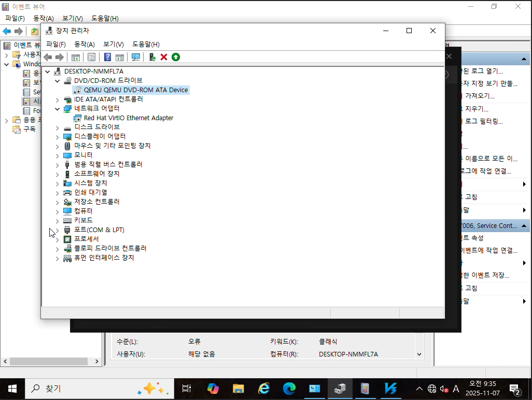
Task: Click the red X uninstall device icon
Action: tap(164, 57)
